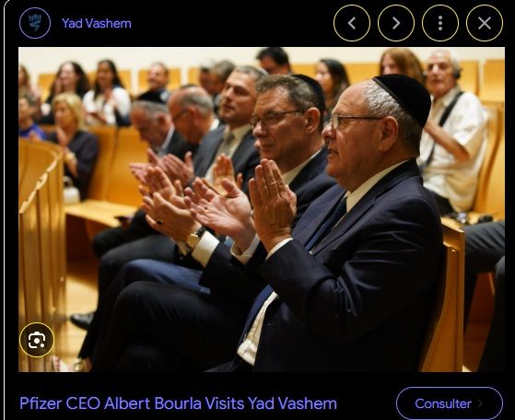Click the chevron inside the Consulter button
The height and width of the screenshot is (420, 515).
[x=480, y=403]
